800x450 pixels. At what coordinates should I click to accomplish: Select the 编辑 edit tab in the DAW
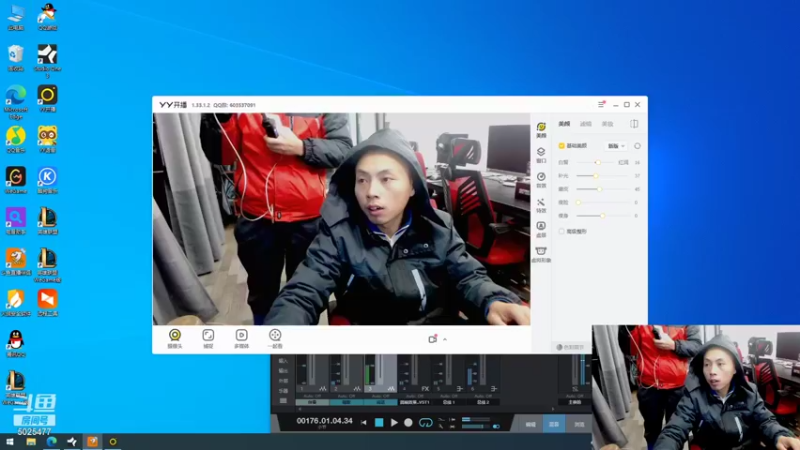tap(531, 424)
